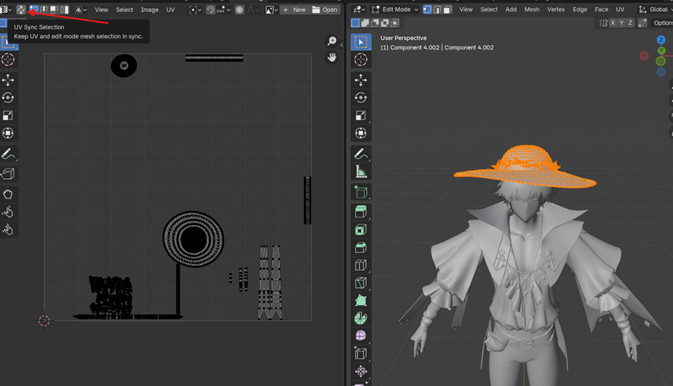
Task: Select the Inset Faces tool
Action: (361, 230)
